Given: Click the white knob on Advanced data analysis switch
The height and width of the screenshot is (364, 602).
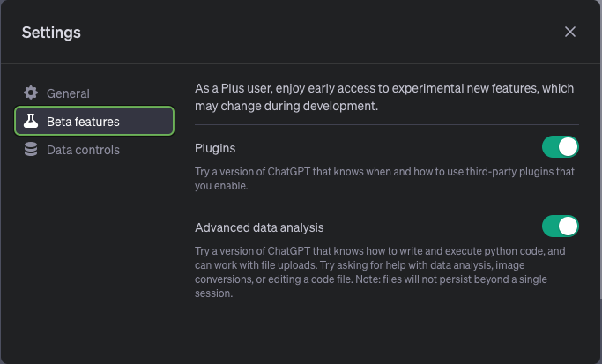Looking at the screenshot, I should [569, 227].
